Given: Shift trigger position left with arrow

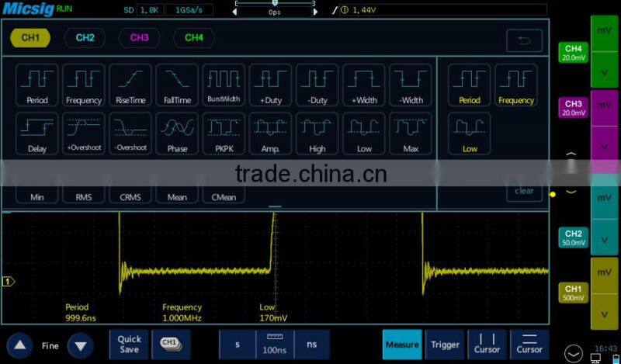Looking at the screenshot, I should tap(234, 12).
